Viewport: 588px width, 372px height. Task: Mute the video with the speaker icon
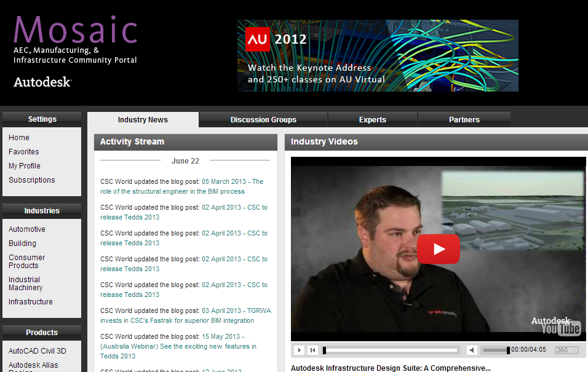pyautogui.click(x=472, y=350)
